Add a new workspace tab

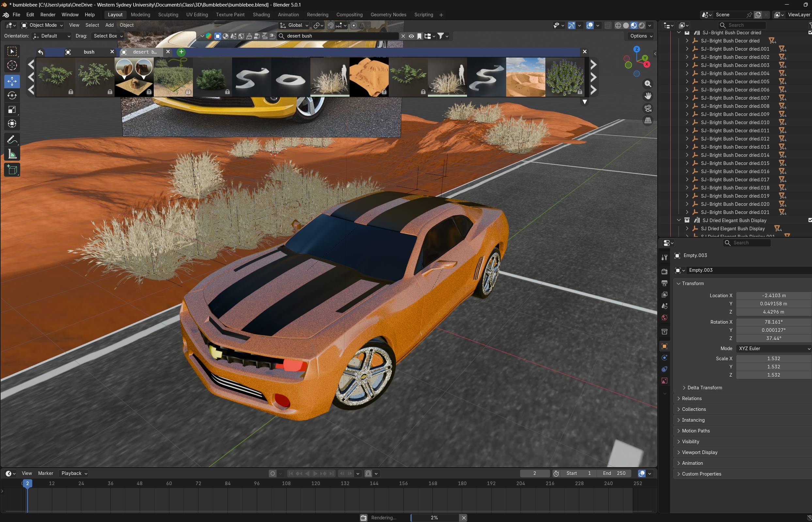[x=441, y=15]
